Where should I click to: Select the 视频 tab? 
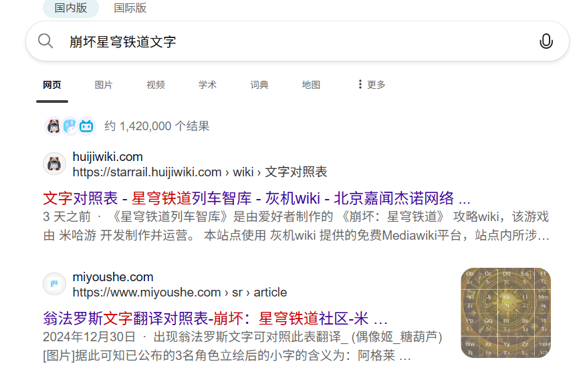pos(156,85)
